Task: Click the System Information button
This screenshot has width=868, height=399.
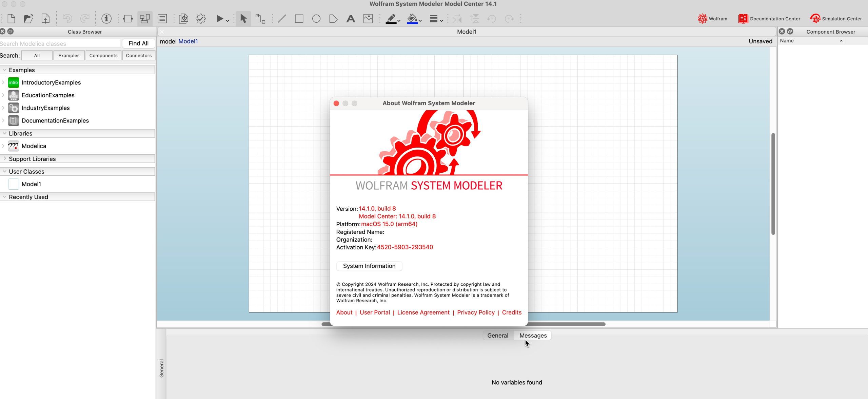Action: 369,266
